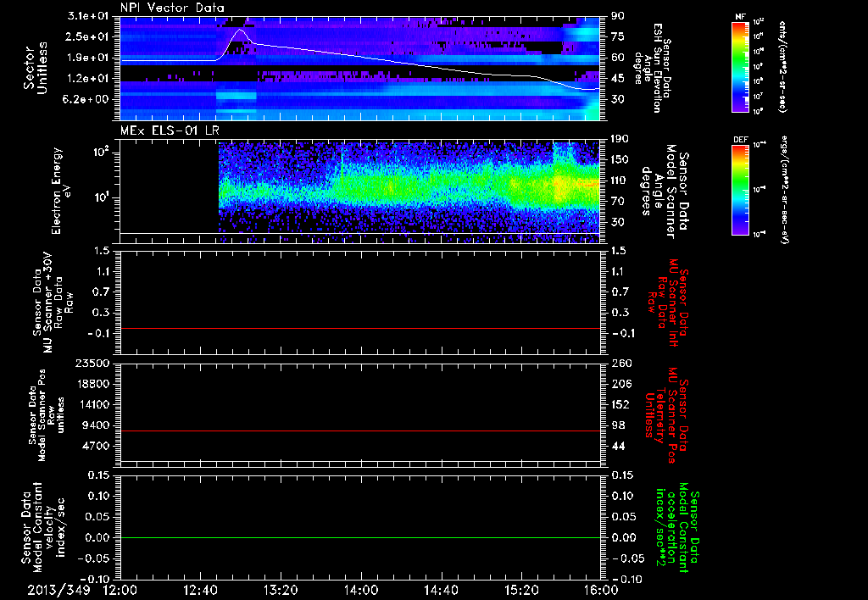The width and height of the screenshot is (868, 600).
Task: Click the "Sector Unitless" axis label
Action: [x=36, y=68]
